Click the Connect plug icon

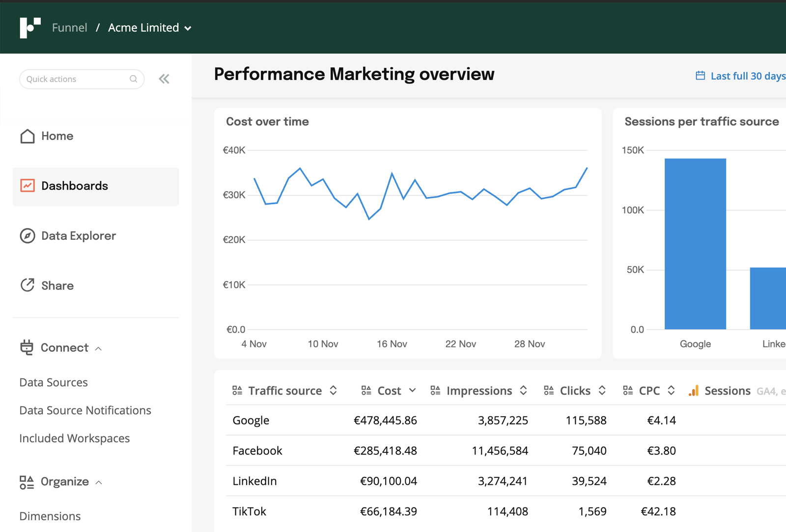point(27,347)
